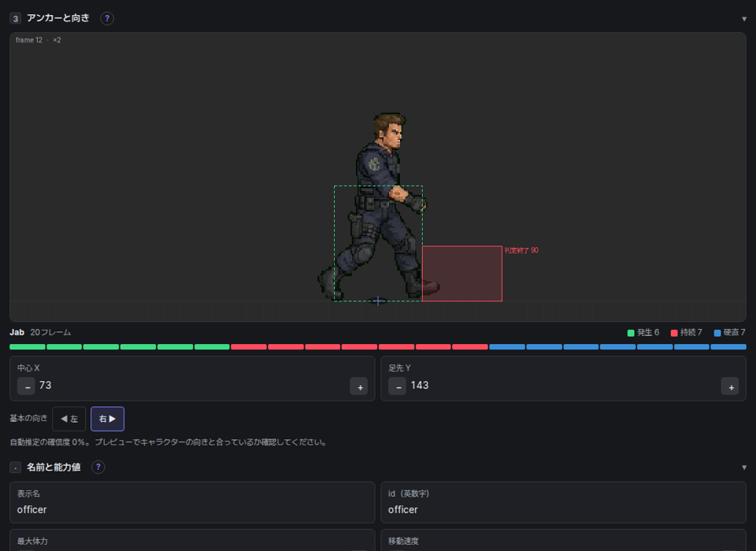Select the last blue recovery frame segment
This screenshot has height=551, width=756.
pos(728,346)
